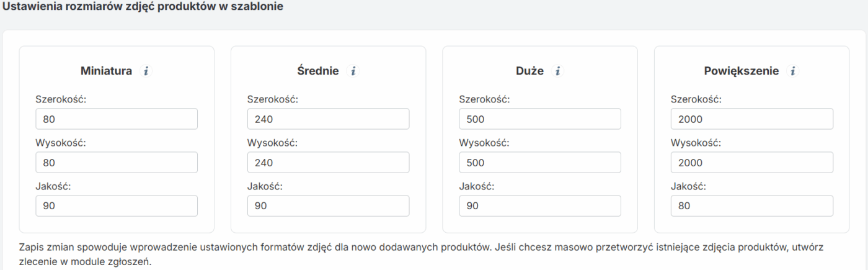Select the Miniatura Wysokość field
Screen dimensions: 868x270
(x=117, y=163)
